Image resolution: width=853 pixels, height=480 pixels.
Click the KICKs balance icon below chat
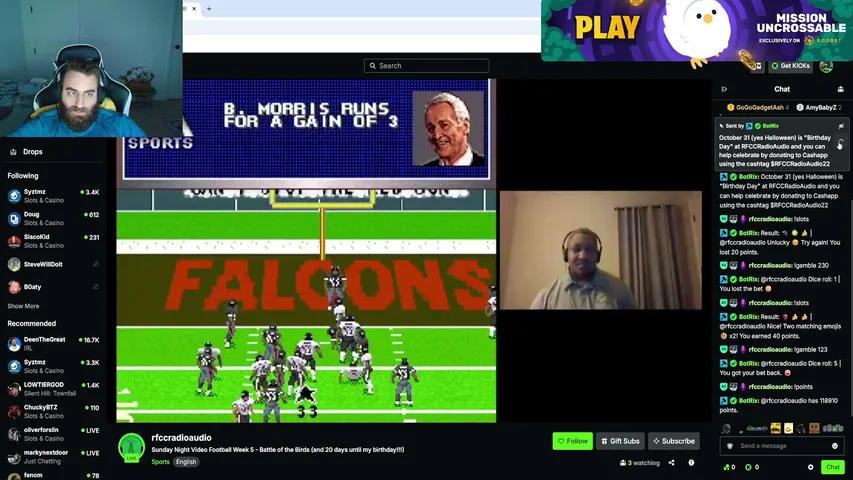(x=748, y=467)
